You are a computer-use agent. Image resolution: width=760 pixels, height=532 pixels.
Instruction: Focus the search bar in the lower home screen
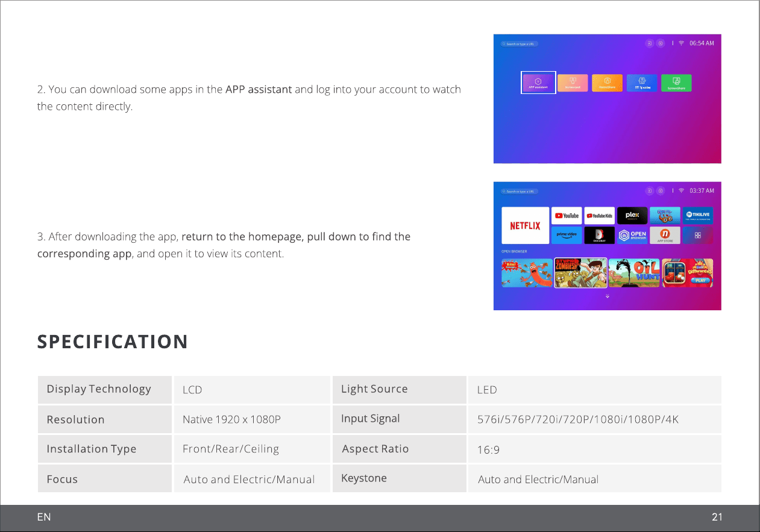520,191
